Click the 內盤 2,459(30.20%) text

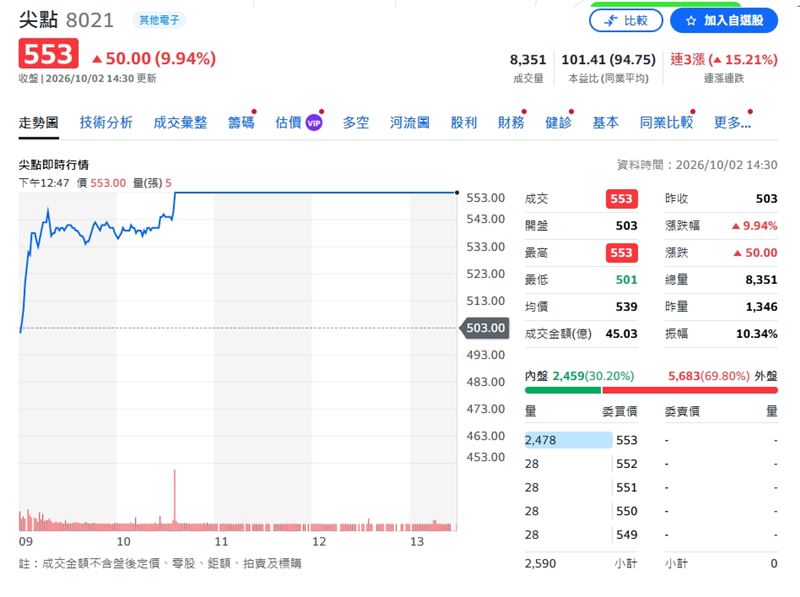[x=579, y=376]
